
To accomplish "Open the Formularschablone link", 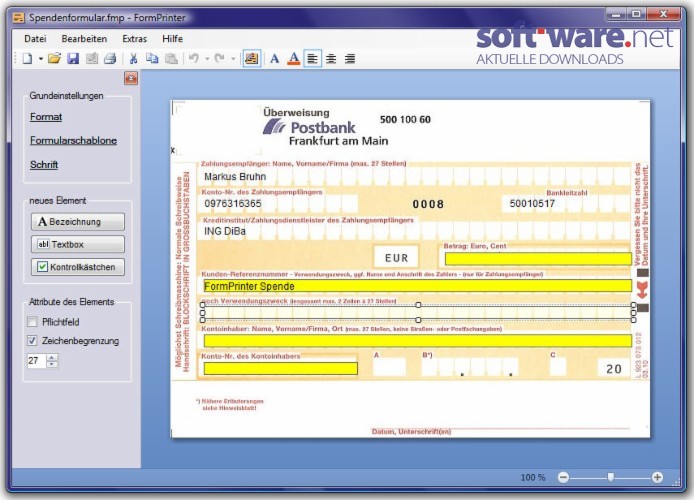I will 73,140.
